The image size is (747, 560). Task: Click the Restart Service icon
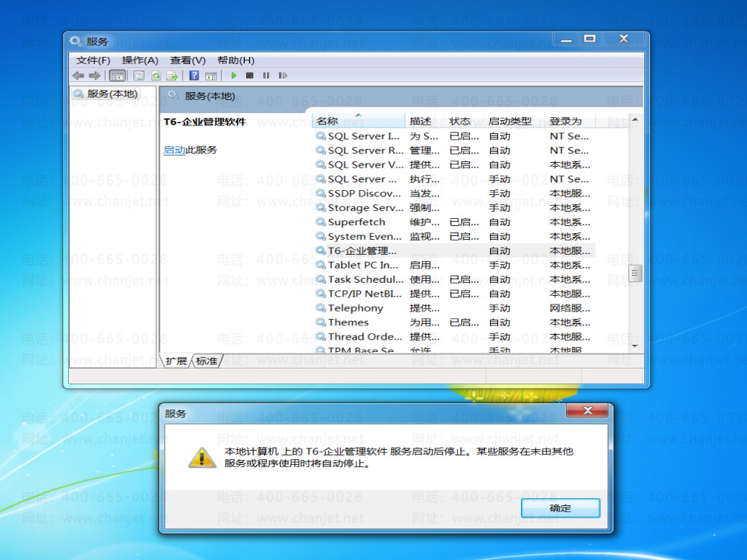click(283, 76)
